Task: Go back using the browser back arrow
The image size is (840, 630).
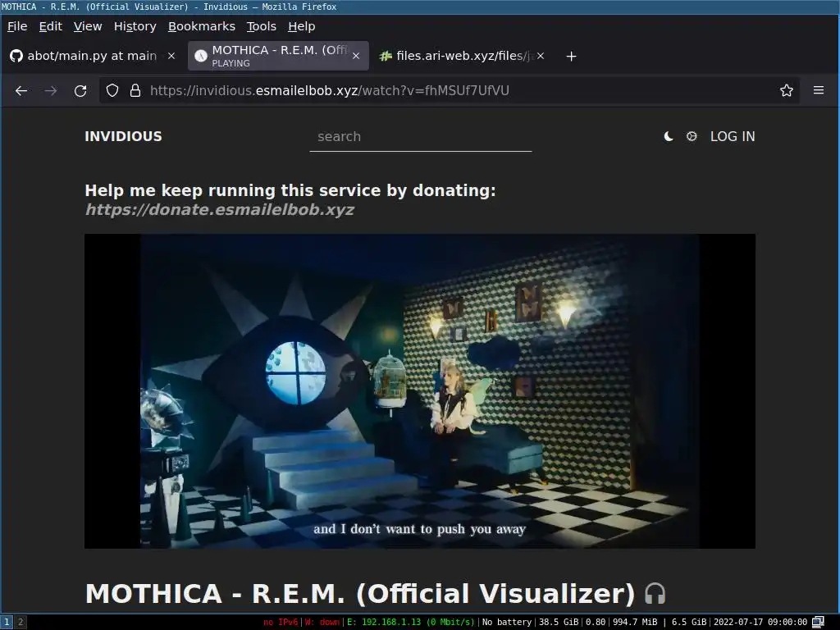Action: coord(21,90)
